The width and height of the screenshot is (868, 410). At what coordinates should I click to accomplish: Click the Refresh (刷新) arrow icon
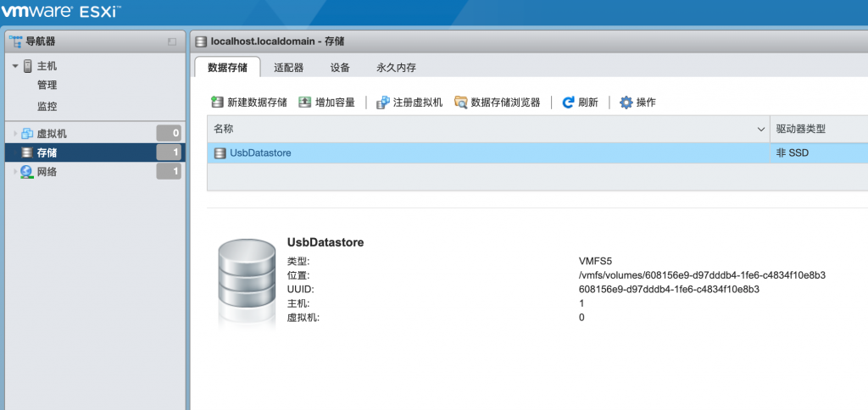tap(568, 102)
